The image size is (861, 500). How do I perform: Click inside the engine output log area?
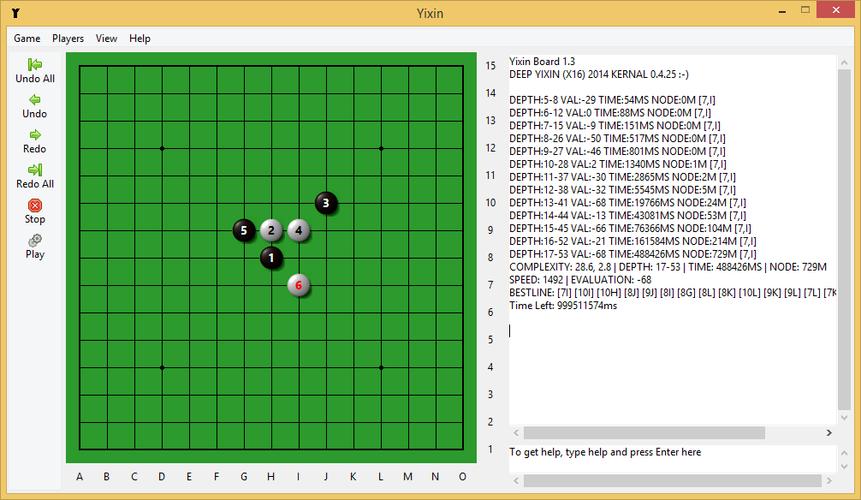pyautogui.click(x=670, y=370)
